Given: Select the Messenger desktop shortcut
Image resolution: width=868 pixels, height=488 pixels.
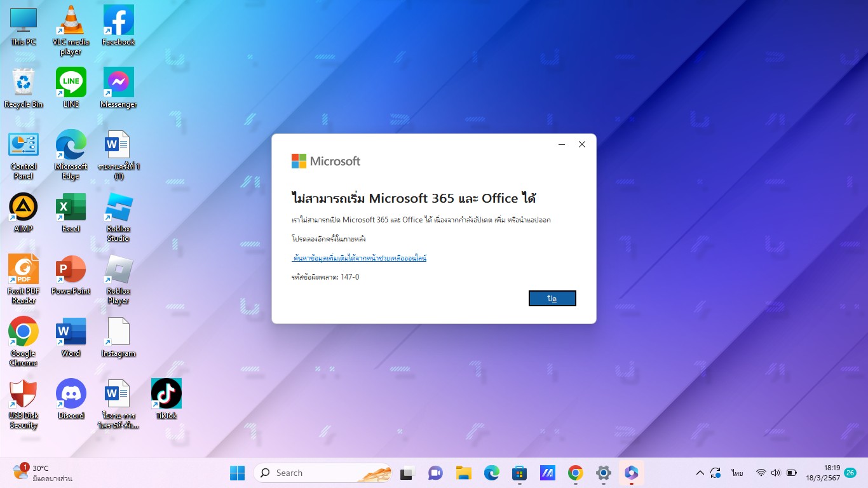Looking at the screenshot, I should coord(118,88).
